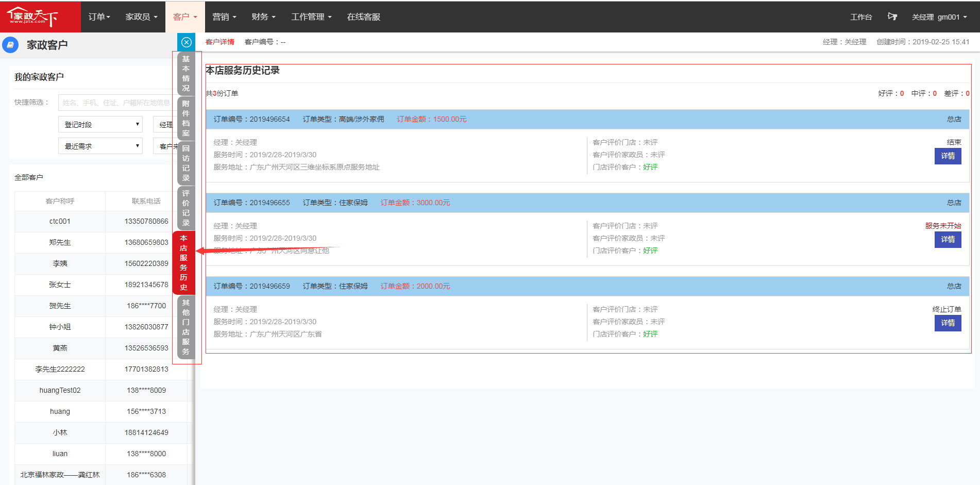Viewport: 980px width, 485px height.
Task: Click the 联系电话 column header
Action: pos(146,201)
